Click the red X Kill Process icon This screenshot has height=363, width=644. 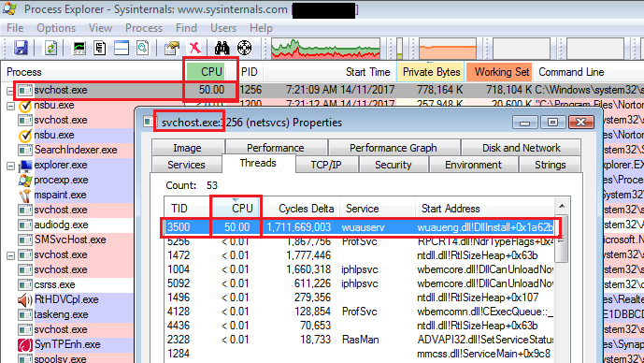(x=195, y=48)
